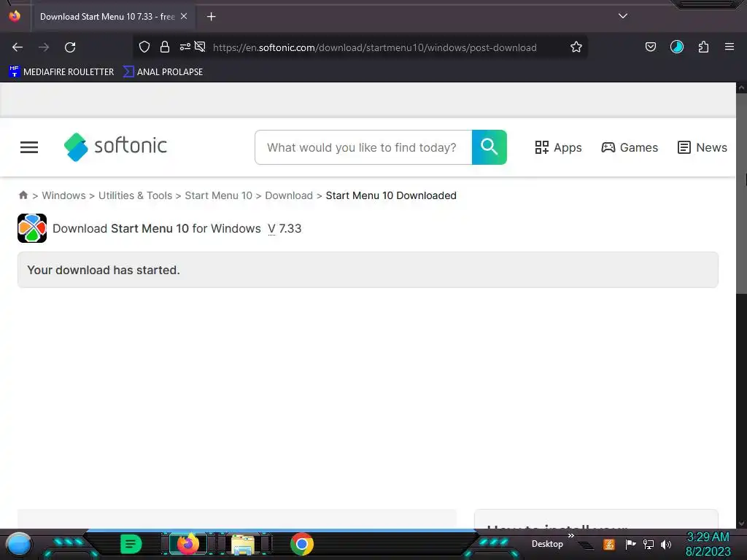This screenshot has width=747, height=560.
Task: Go to Windows in the breadcrumb
Action: 64,195
